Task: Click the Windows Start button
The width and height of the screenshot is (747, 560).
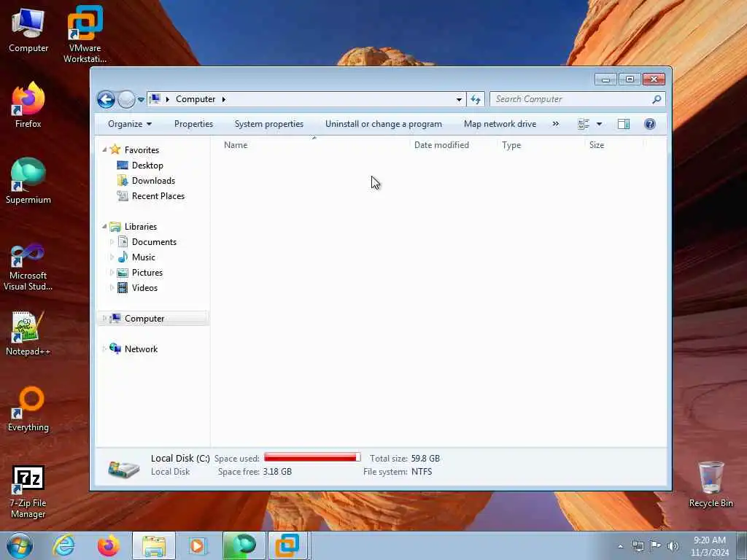Action: click(20, 545)
